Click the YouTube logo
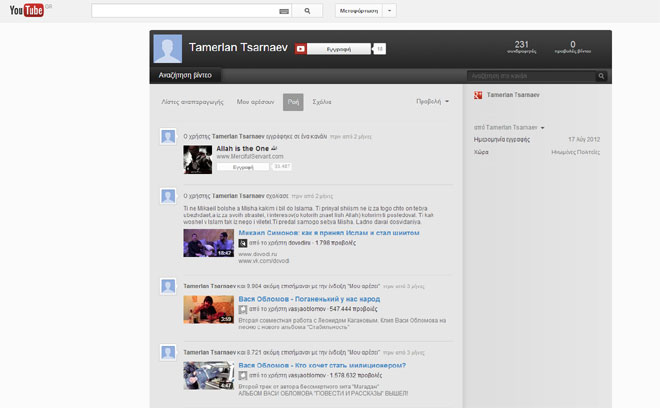Viewport: 660px width, 408px height. pos(25,12)
